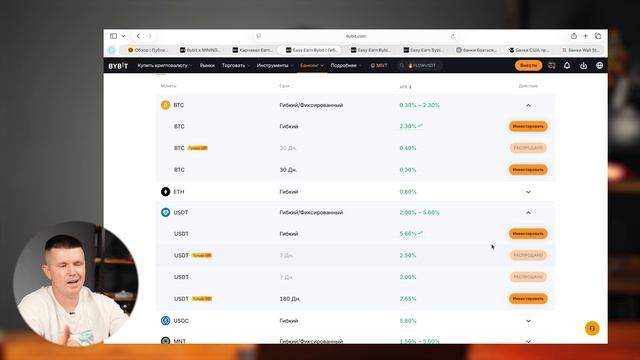640x360 pixels.
Task: Switch to the Bybit x MINING tab
Action: (x=200, y=50)
